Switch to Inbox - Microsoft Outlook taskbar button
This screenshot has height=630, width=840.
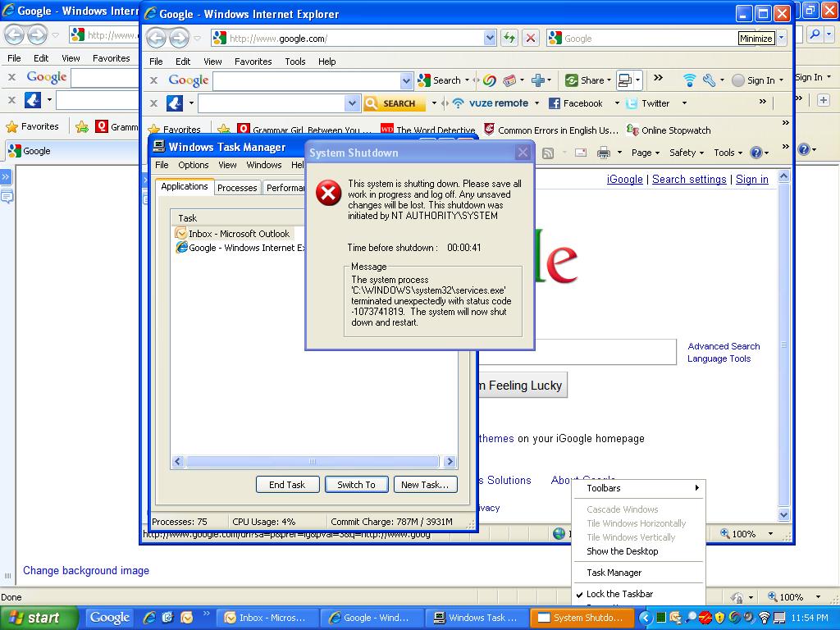[x=268, y=618]
